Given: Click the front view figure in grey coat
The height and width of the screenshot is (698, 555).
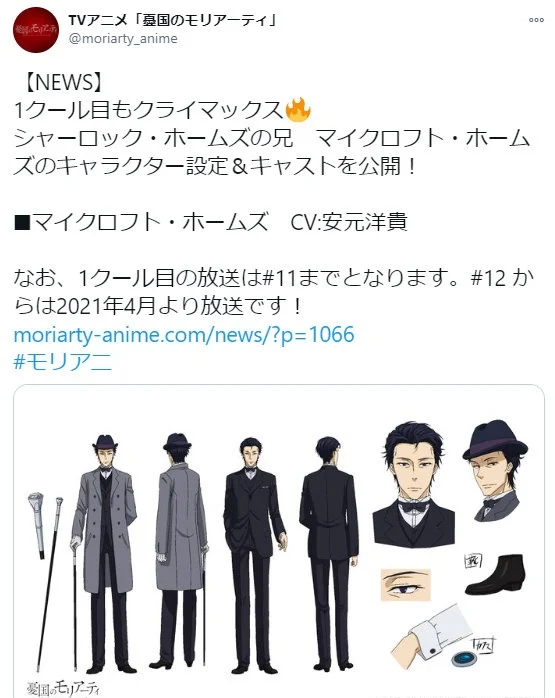Looking at the screenshot, I should [105, 552].
